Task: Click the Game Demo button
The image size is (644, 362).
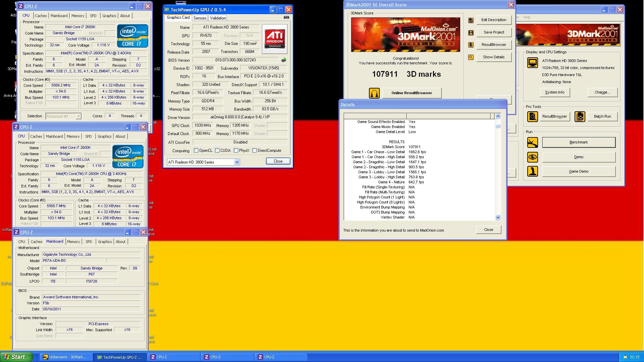Action: click(579, 172)
